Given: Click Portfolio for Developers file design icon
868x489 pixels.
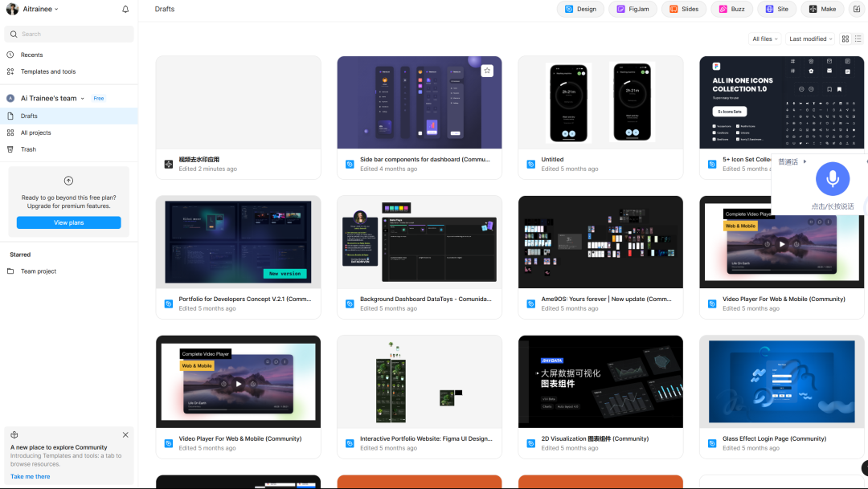Looking at the screenshot, I should tap(169, 304).
